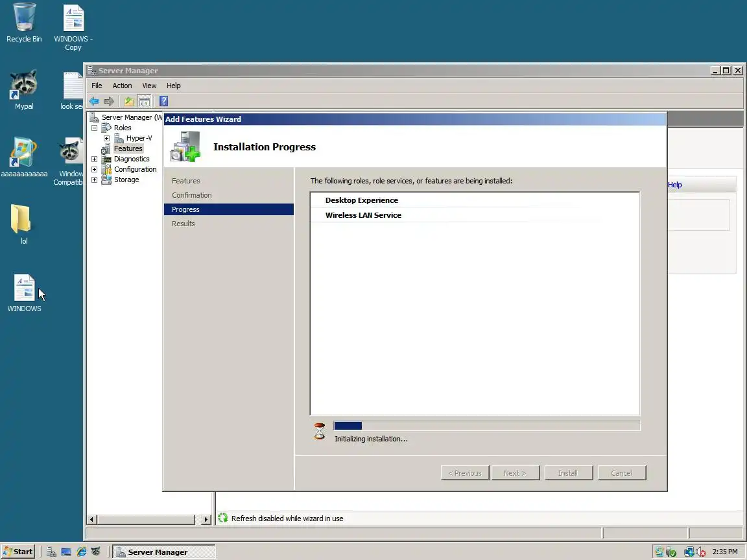Select the partially hidden 'look se' text file icon
Screen dimensions: 747x560
click(73, 91)
